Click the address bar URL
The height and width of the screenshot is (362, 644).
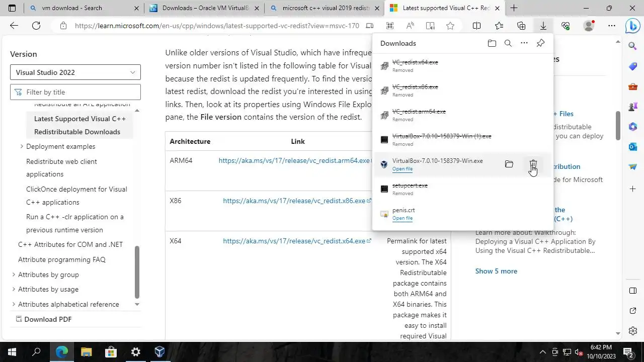[217, 26]
